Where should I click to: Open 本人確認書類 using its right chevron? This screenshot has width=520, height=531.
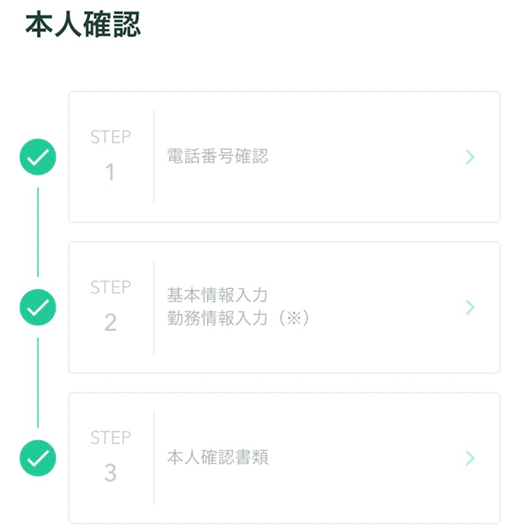(x=470, y=458)
